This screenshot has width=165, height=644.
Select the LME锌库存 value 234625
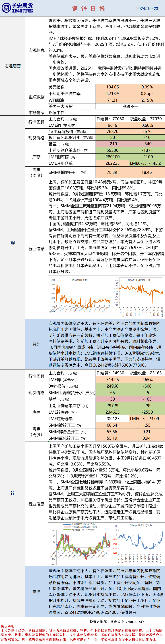(x=113, y=412)
